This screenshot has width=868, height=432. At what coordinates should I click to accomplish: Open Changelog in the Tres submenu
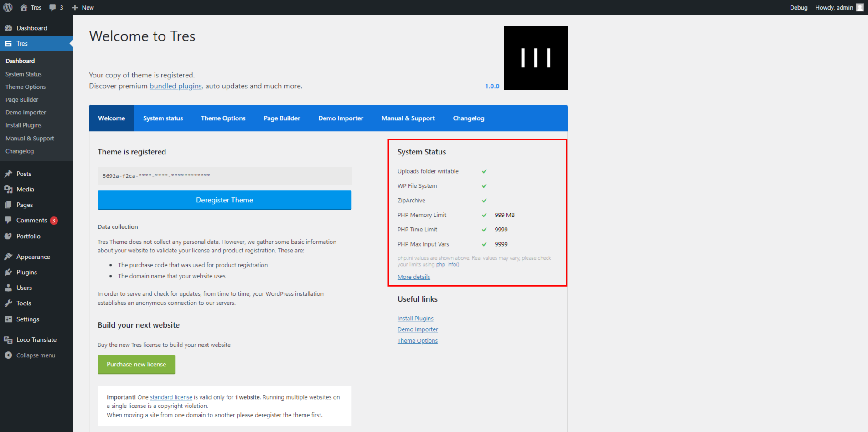[x=20, y=151]
